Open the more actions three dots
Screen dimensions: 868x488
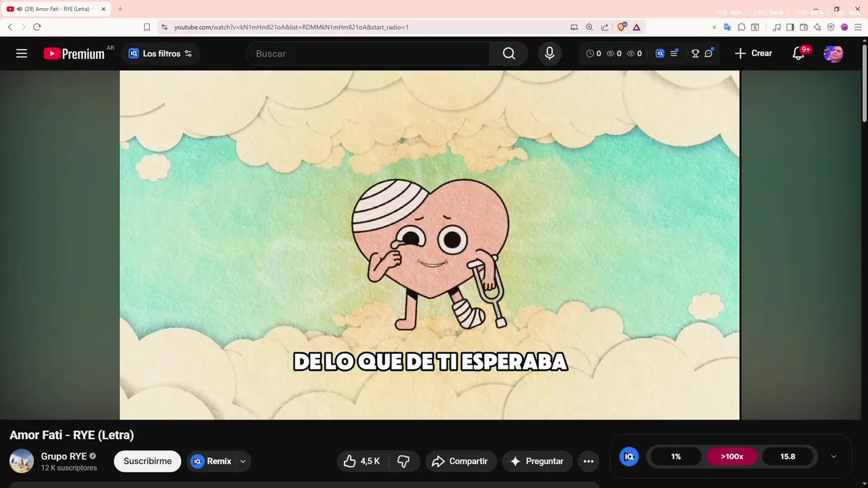(x=589, y=461)
